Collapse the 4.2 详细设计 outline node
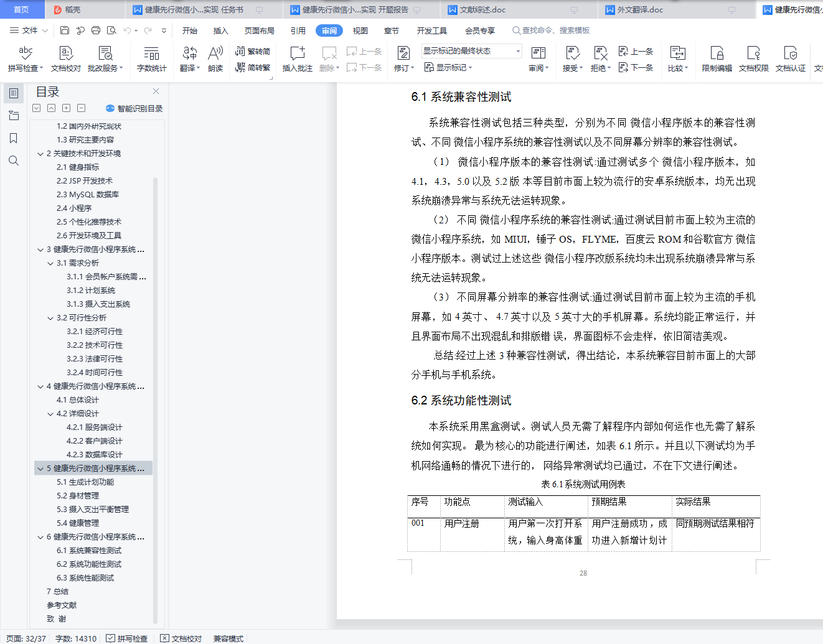823x644 pixels. pyautogui.click(x=50, y=414)
